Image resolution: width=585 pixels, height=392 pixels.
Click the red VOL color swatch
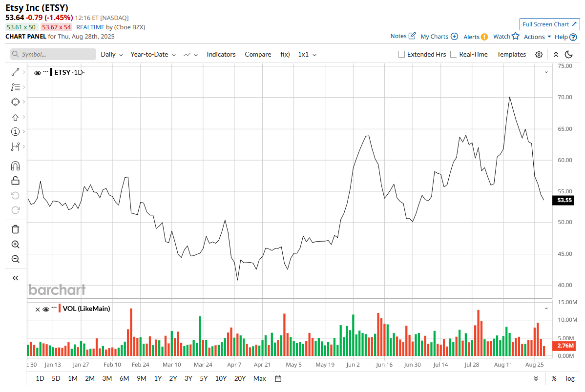[x=60, y=308]
